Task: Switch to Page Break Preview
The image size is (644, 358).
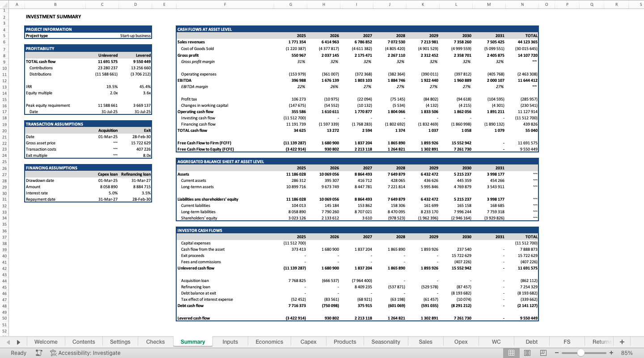Action: [543, 353]
